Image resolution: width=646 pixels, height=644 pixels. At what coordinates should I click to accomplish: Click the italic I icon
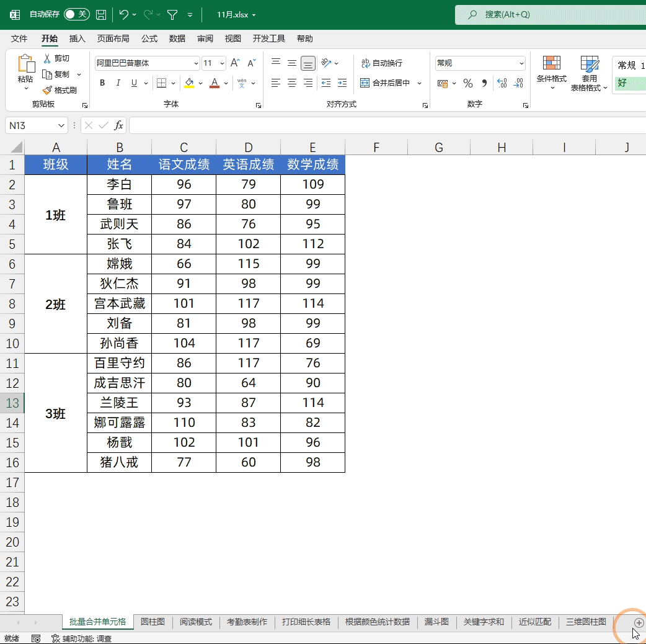[x=118, y=83]
